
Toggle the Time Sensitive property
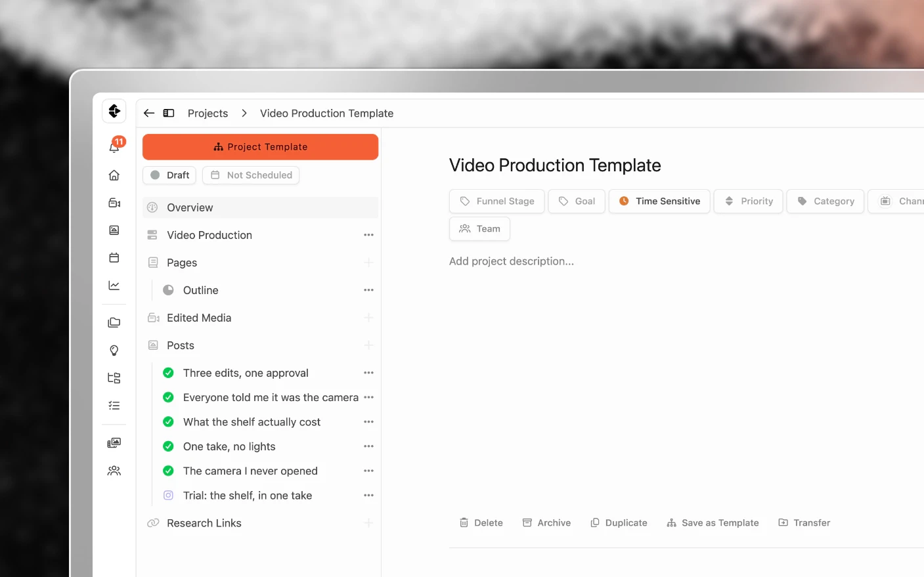[659, 201]
